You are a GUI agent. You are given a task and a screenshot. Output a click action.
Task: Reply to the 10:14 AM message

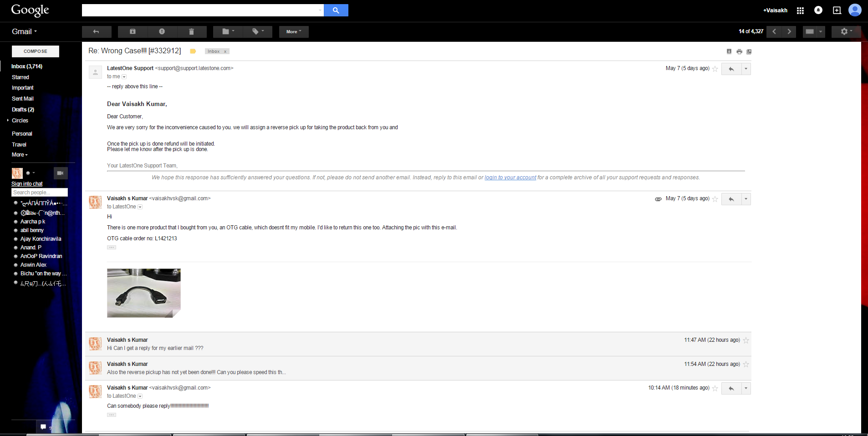pyautogui.click(x=731, y=388)
